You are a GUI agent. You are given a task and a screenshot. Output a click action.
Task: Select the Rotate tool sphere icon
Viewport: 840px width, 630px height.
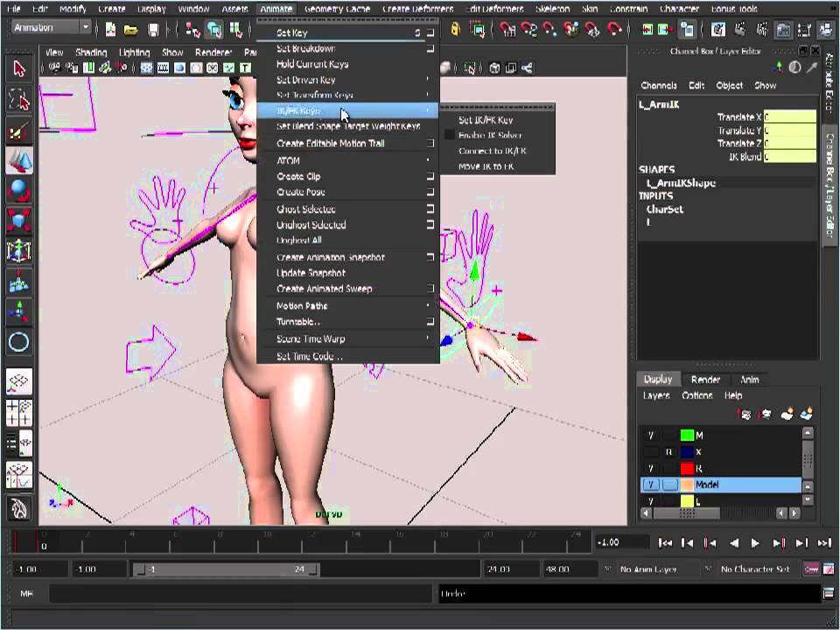click(19, 190)
